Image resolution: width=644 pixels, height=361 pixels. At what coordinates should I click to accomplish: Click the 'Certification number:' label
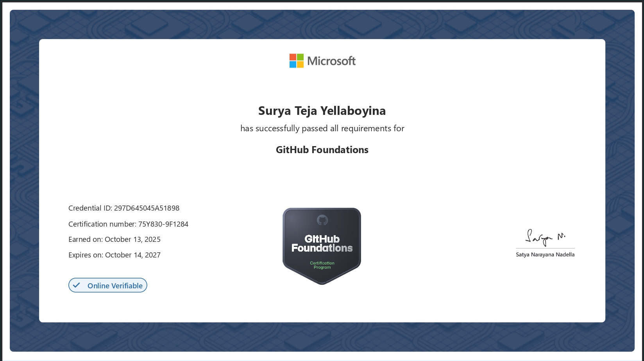click(x=102, y=224)
